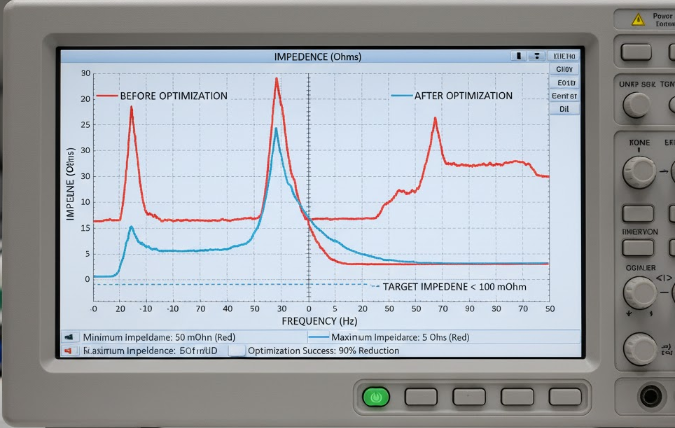This screenshot has width=675, height=428.
Task: Click the vertical IMPEDANCE axis label
Action: (71, 184)
